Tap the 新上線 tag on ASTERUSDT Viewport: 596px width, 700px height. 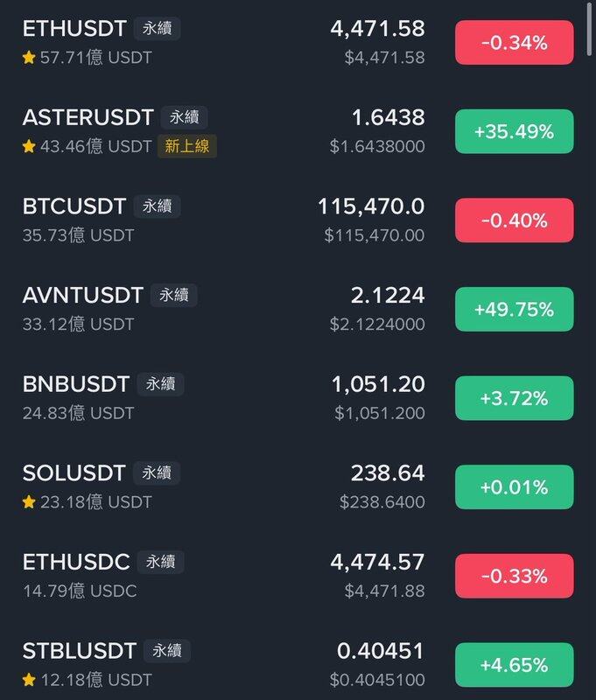coord(187,146)
